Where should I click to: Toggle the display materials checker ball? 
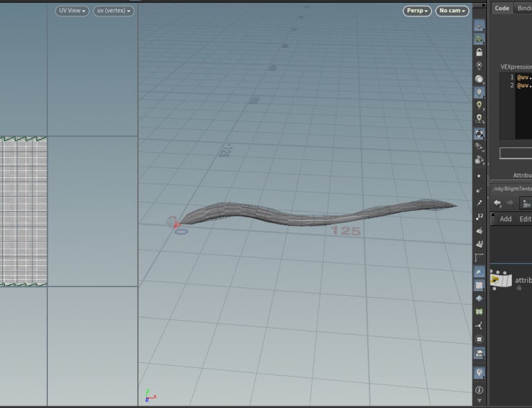click(479, 134)
